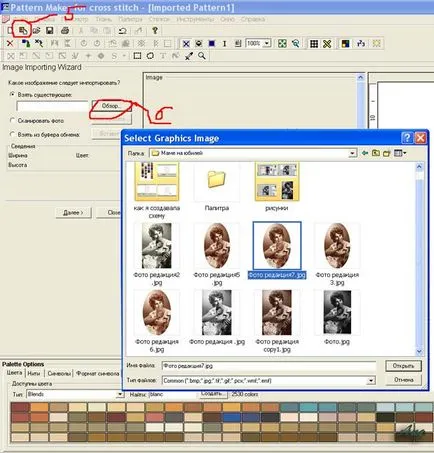Switch to the Символы palette tab

pyautogui.click(x=59, y=373)
